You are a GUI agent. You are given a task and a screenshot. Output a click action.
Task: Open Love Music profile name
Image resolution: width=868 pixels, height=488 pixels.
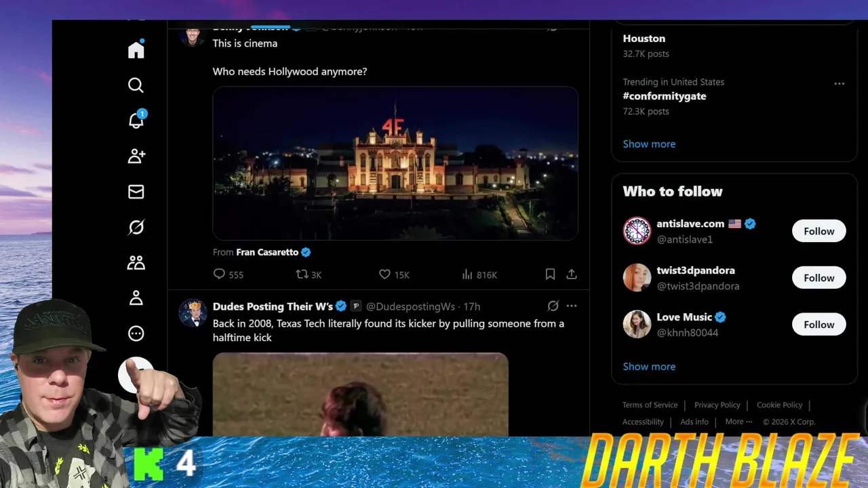684,317
